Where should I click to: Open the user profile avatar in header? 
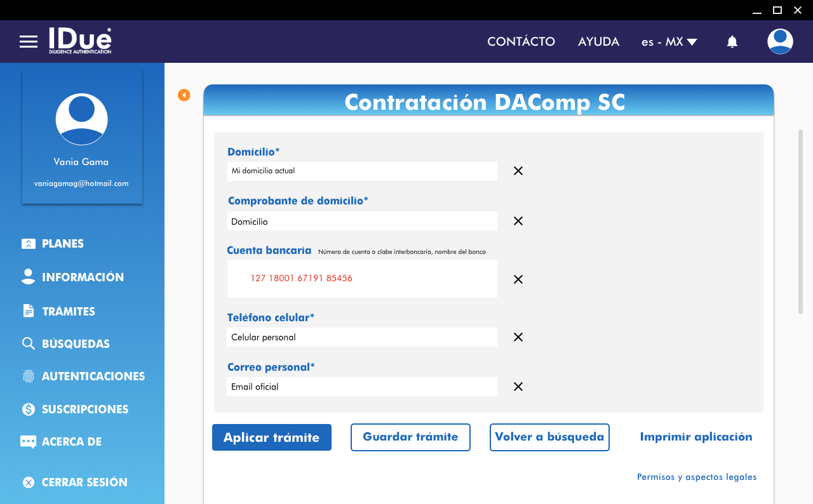coord(779,42)
